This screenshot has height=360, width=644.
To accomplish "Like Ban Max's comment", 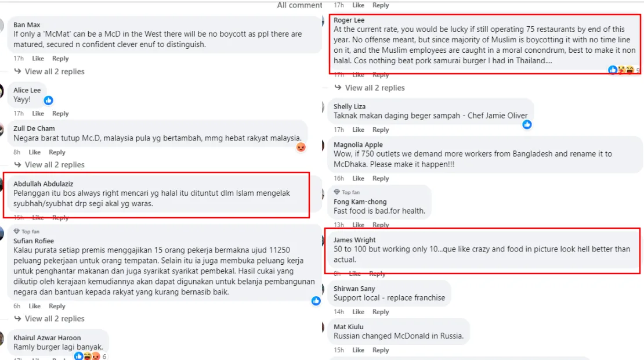I will point(38,59).
